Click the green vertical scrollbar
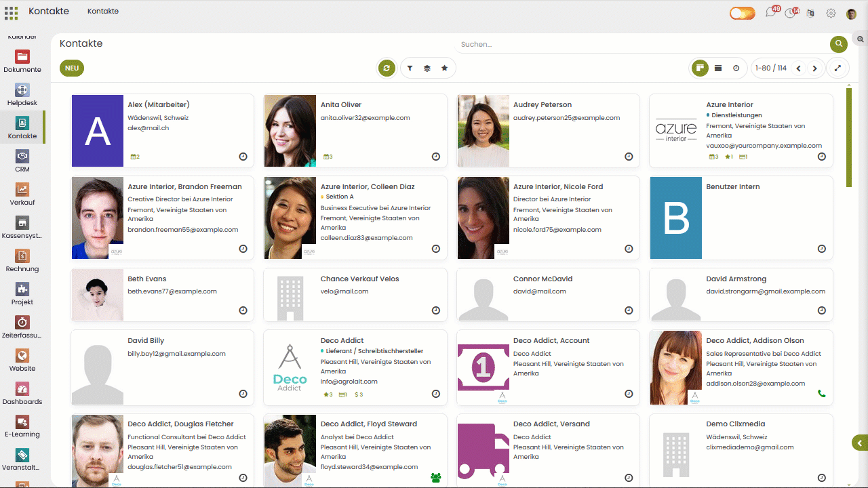868x488 pixels. [x=848, y=136]
